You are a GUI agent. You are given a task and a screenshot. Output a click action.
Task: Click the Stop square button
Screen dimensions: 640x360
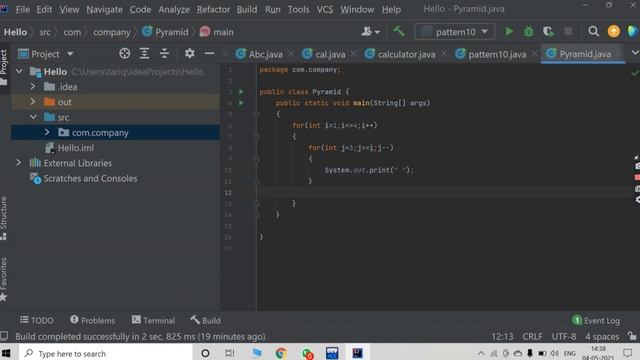[568, 31]
